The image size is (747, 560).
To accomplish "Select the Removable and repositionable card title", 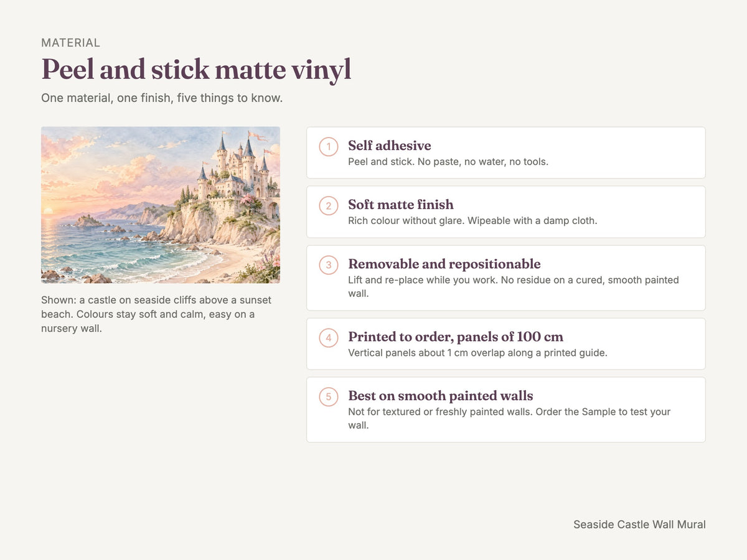I will click(x=444, y=264).
